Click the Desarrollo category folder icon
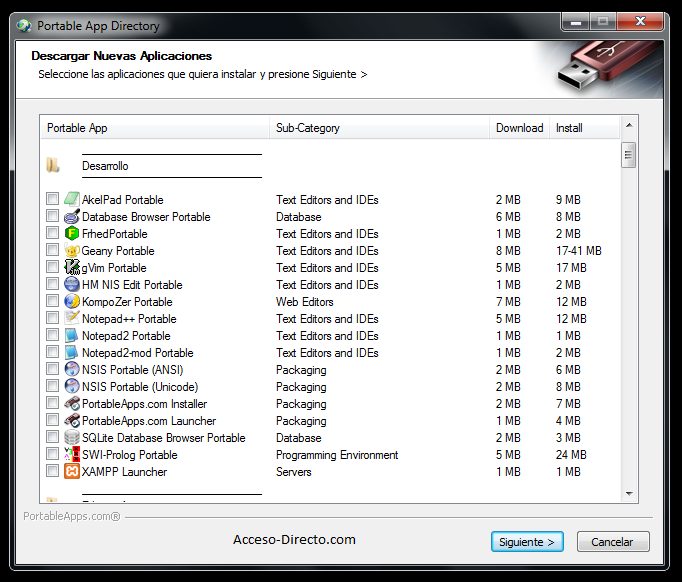682x582 pixels. click(53, 165)
